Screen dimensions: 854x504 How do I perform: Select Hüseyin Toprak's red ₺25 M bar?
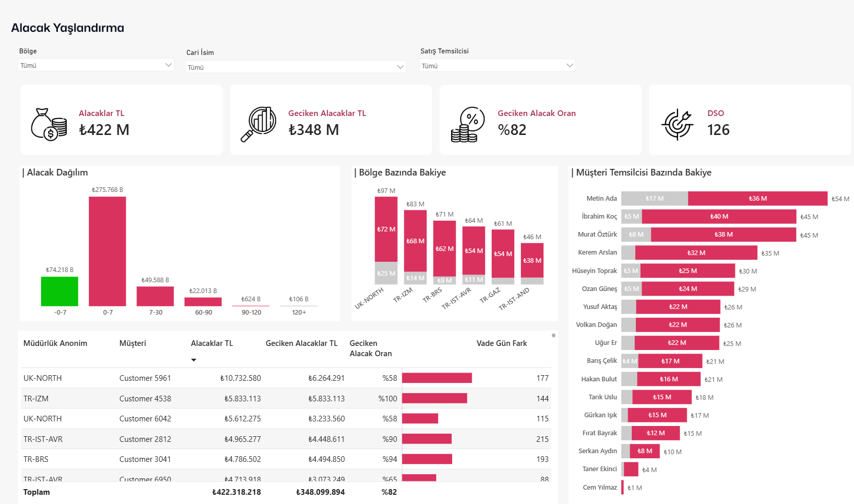pos(688,270)
